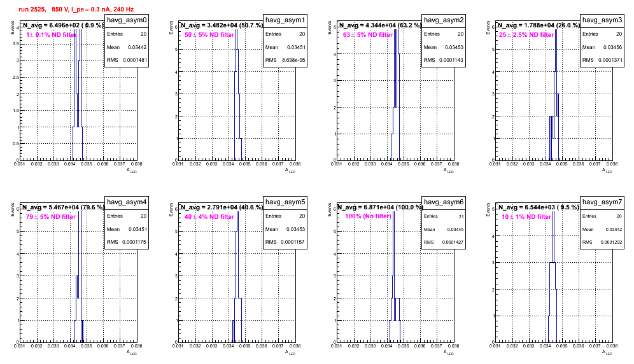Click the 10± 1% ND filter label
The height and width of the screenshot is (364, 634).
(x=526, y=217)
